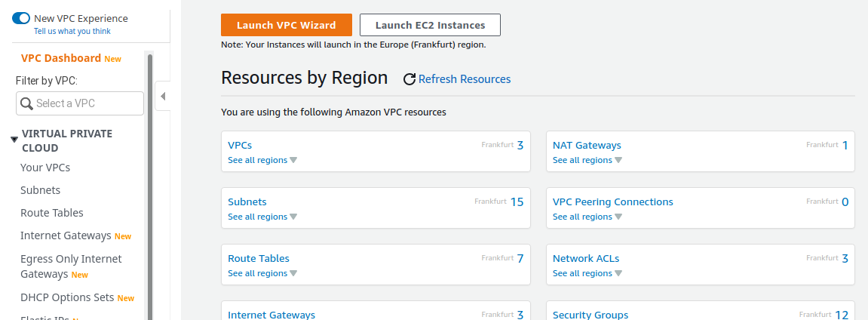868x320 pixels.
Task: Expand See all regions under NAT Gateways
Action: tap(587, 160)
